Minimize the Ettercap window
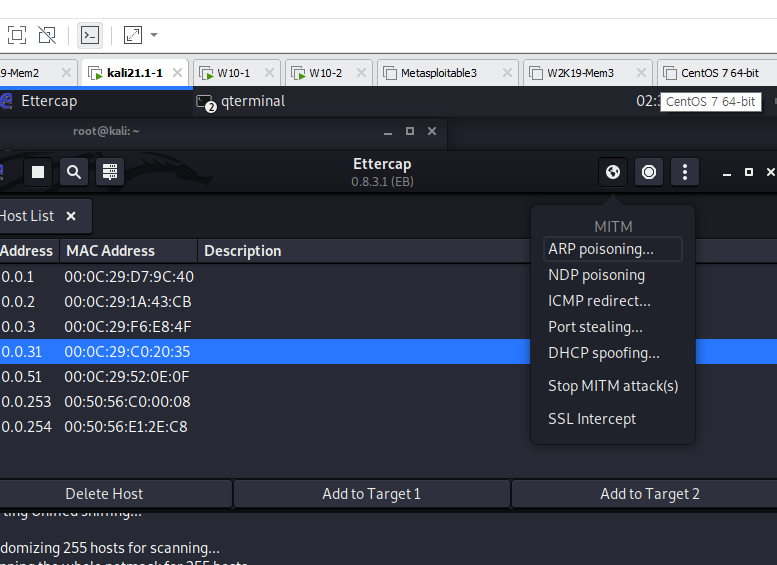The image size is (777, 565). click(727, 172)
